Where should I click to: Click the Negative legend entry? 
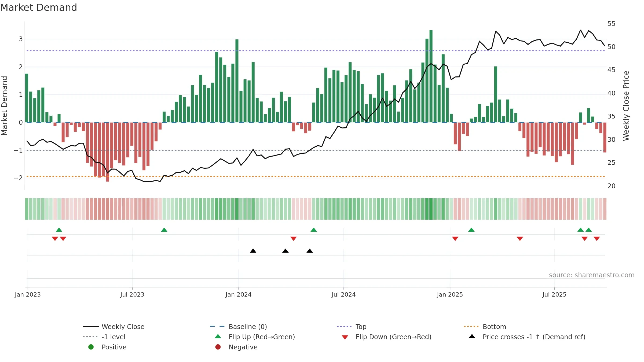click(x=236, y=347)
